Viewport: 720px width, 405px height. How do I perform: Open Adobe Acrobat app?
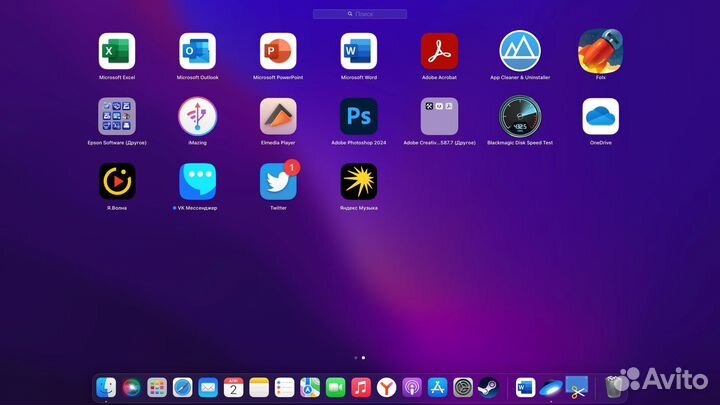[439, 51]
